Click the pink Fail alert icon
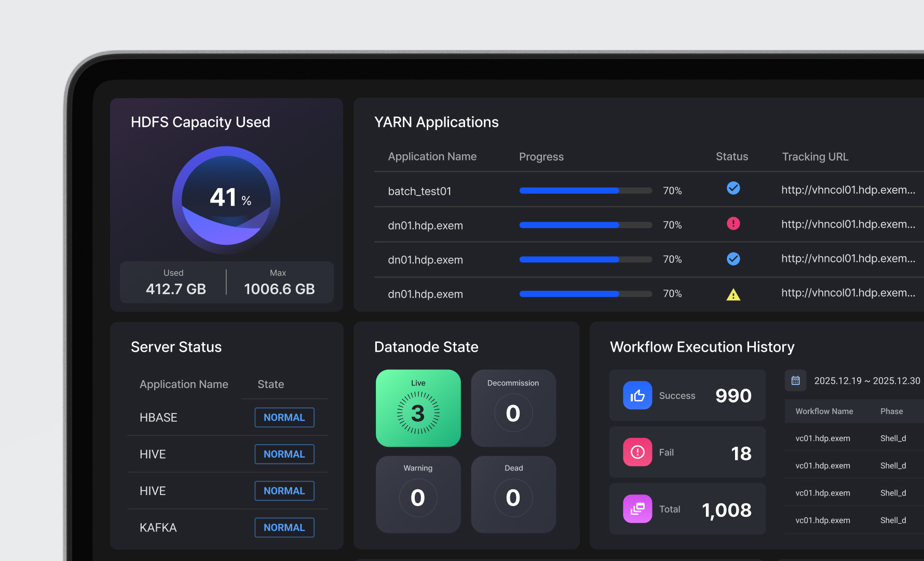This screenshot has height=561, width=924. [x=637, y=452]
